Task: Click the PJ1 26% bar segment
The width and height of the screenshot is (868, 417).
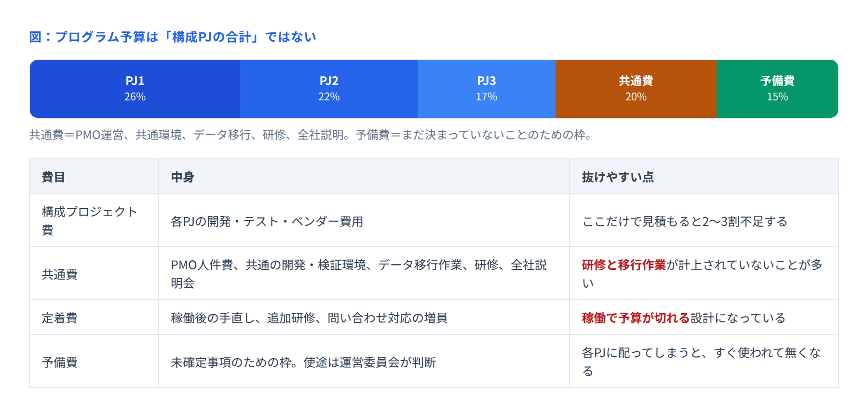Action: (x=135, y=89)
